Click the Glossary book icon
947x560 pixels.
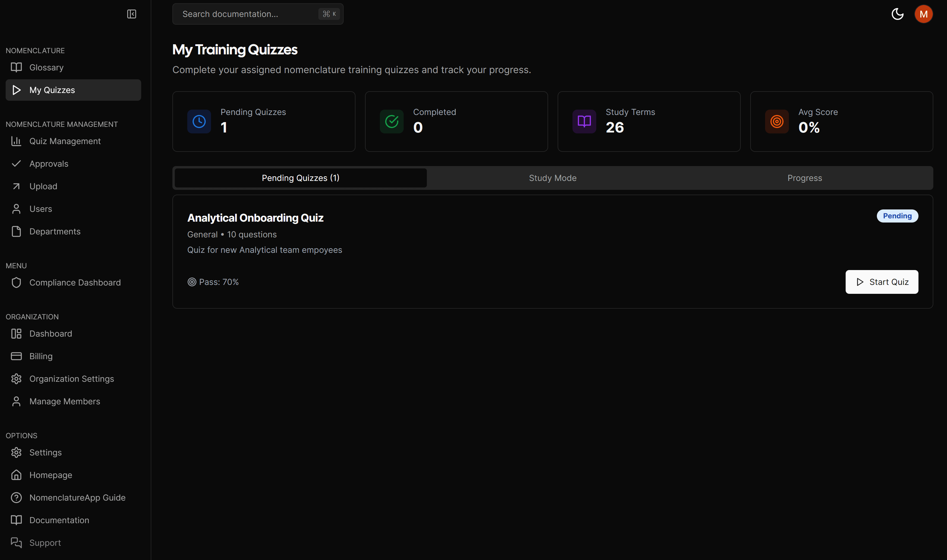click(16, 67)
